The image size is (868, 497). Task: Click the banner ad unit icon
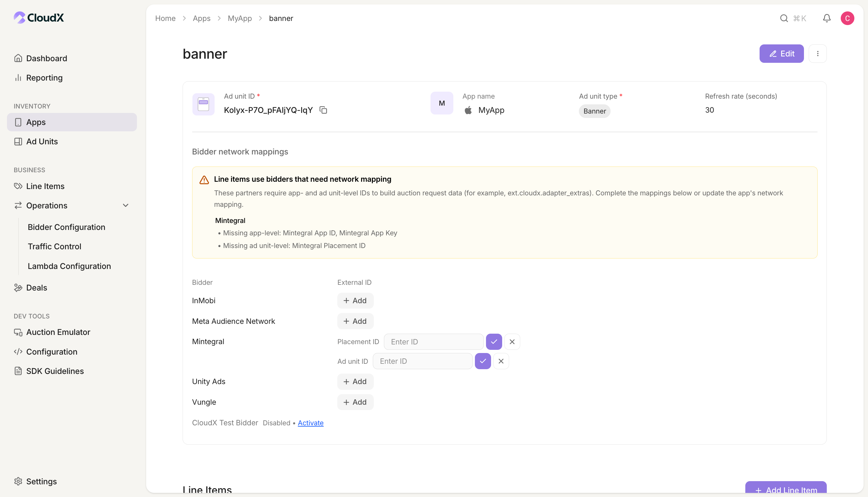203,104
